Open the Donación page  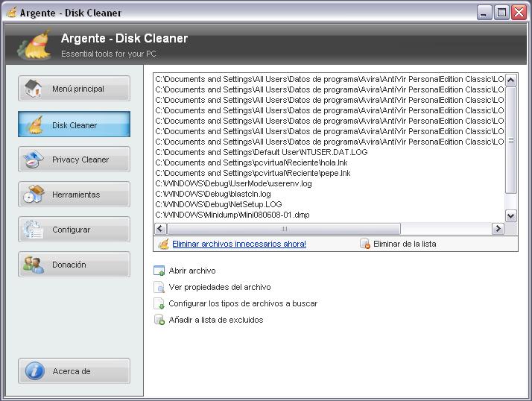coord(74,265)
